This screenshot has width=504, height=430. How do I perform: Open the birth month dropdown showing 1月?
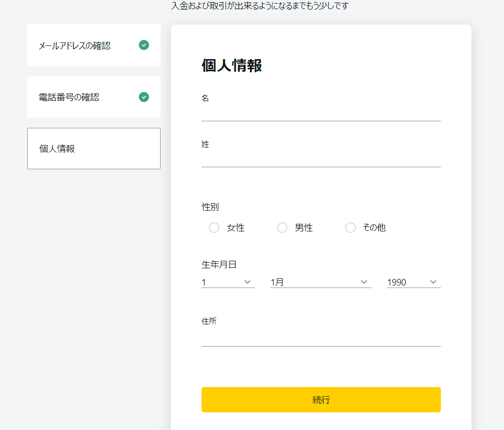321,282
